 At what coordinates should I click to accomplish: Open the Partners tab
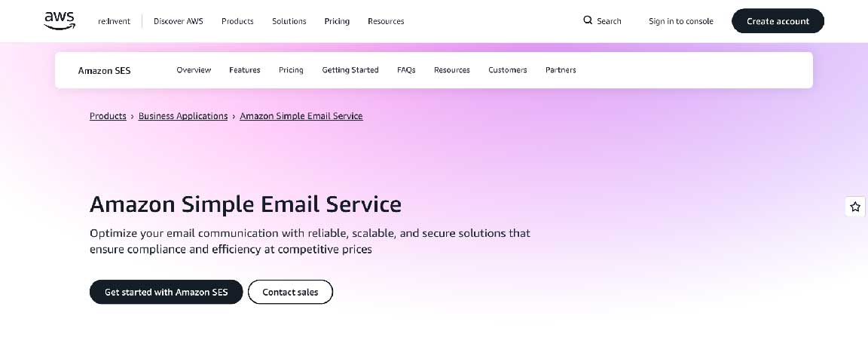click(x=561, y=70)
